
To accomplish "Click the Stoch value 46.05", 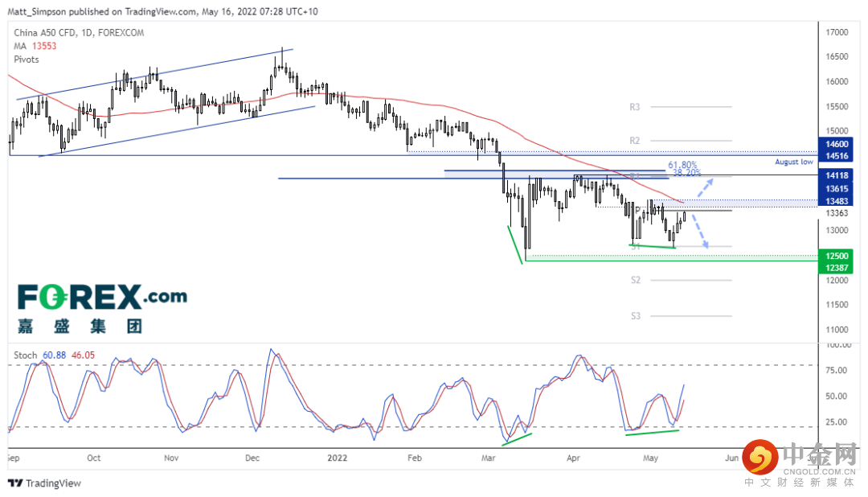I will (x=83, y=355).
